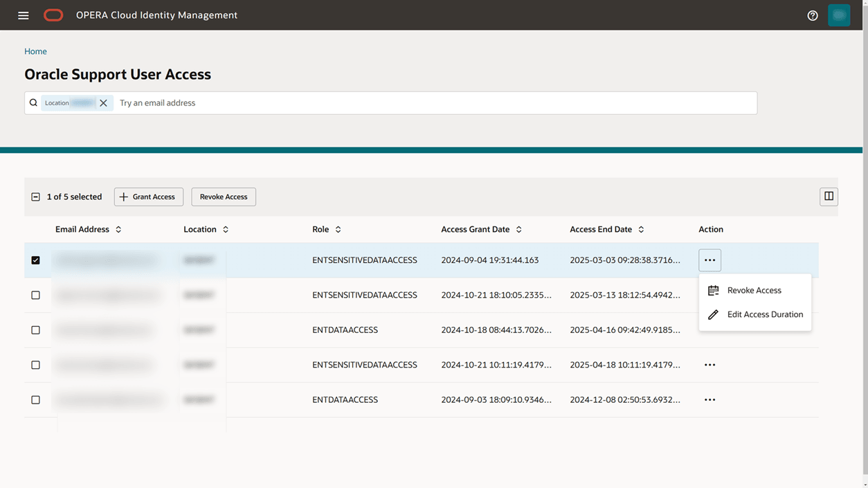Click the search magnifier icon
The image size is (868, 488).
pyautogui.click(x=33, y=102)
